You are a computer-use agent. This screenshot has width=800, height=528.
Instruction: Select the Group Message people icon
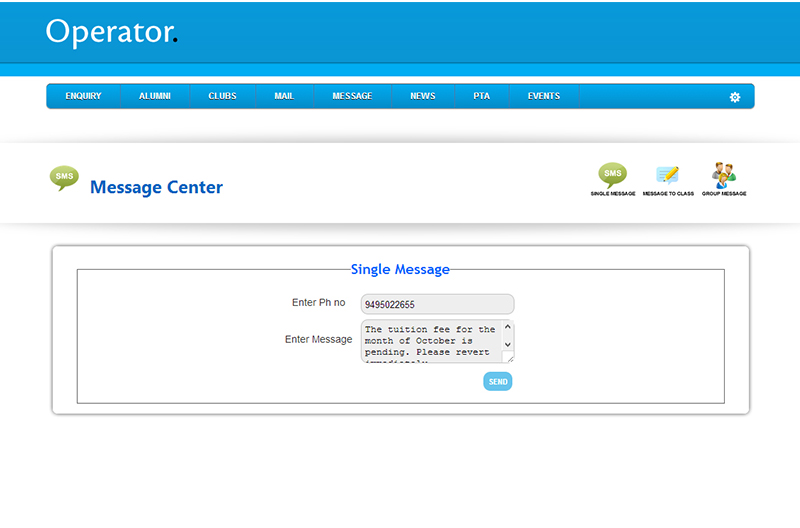coord(724,174)
